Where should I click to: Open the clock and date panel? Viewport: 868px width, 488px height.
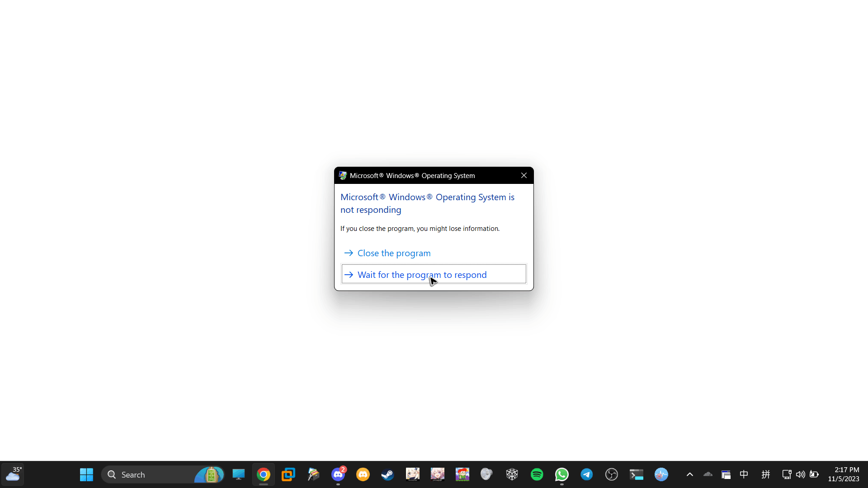click(844, 474)
